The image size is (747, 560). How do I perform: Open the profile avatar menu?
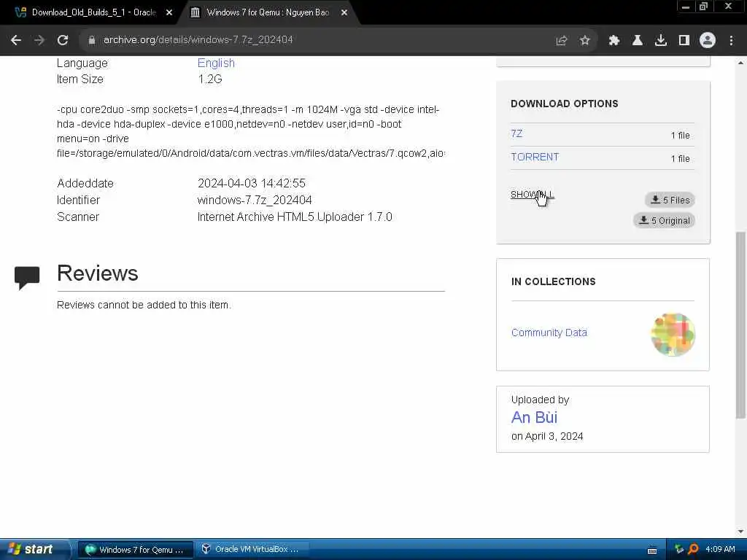(708, 40)
